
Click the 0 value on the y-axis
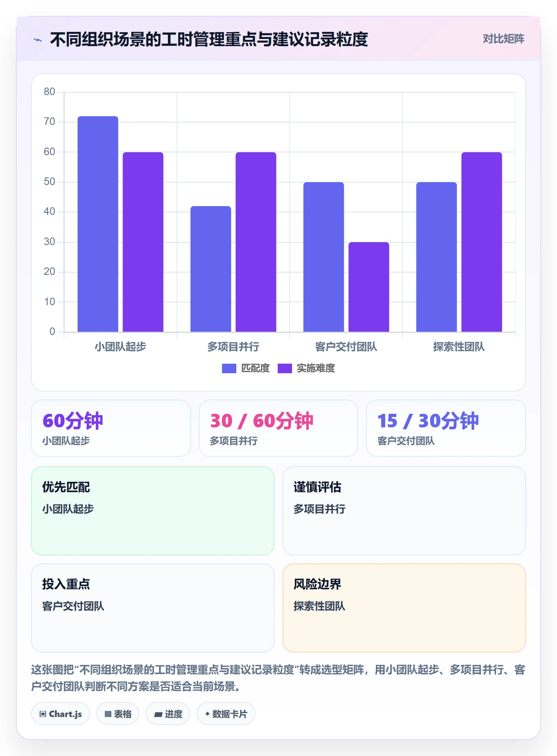pyautogui.click(x=52, y=332)
